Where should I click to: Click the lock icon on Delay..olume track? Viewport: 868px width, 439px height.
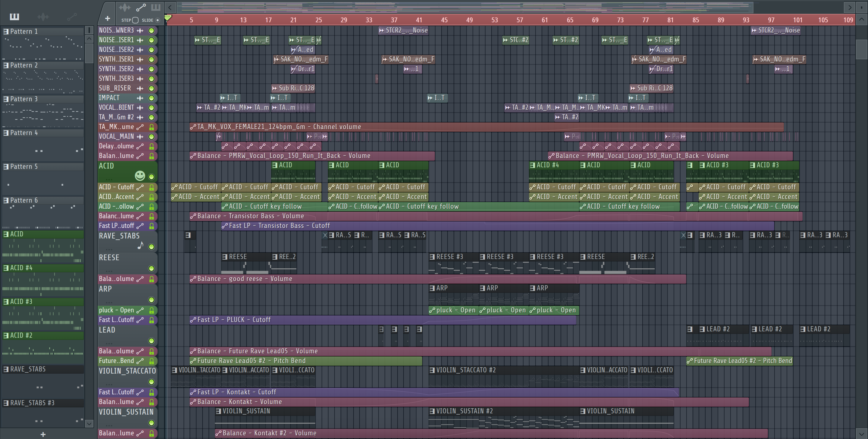152,146
